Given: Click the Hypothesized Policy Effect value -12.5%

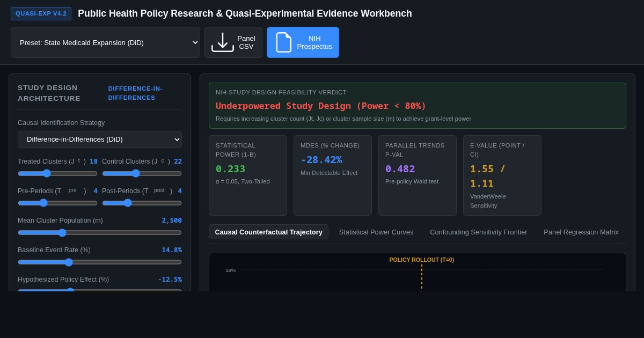Looking at the screenshot, I should pos(170,280).
